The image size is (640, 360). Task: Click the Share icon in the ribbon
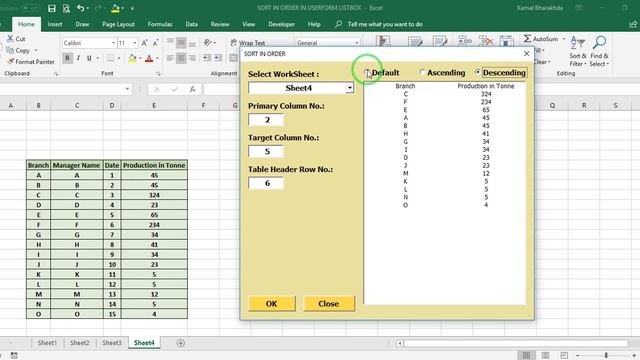633,24
